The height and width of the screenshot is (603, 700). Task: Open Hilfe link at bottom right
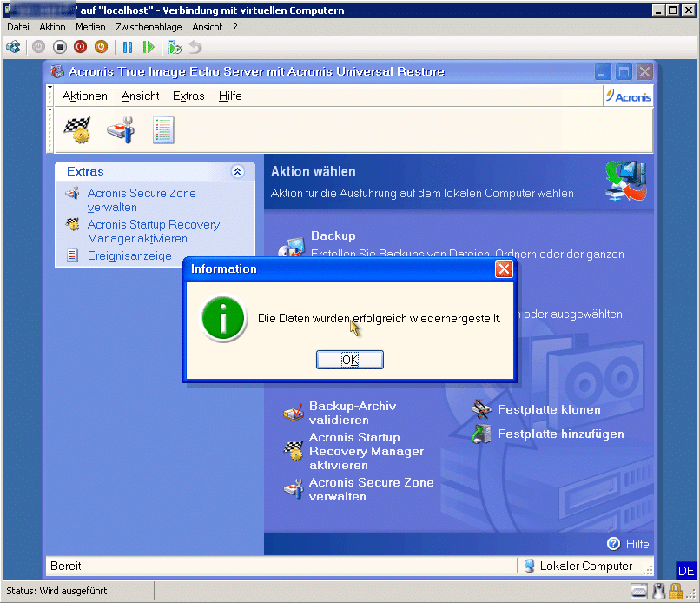637,544
